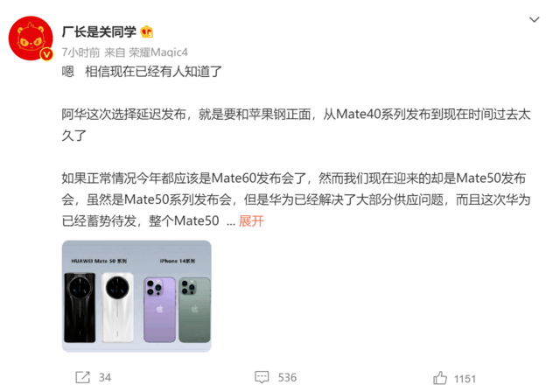Click the like count 1151
Viewport: 560px width, 392px height.
point(465,379)
